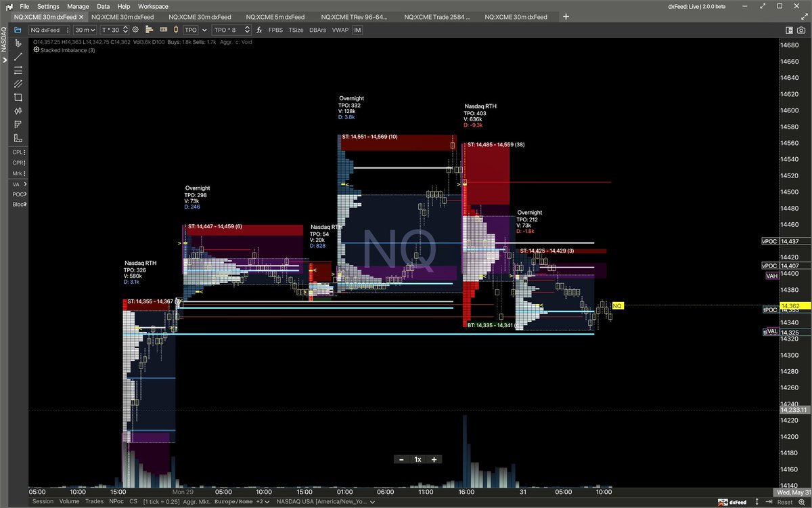Toggle Volume in bottom bar
812x508 pixels.
click(69, 502)
